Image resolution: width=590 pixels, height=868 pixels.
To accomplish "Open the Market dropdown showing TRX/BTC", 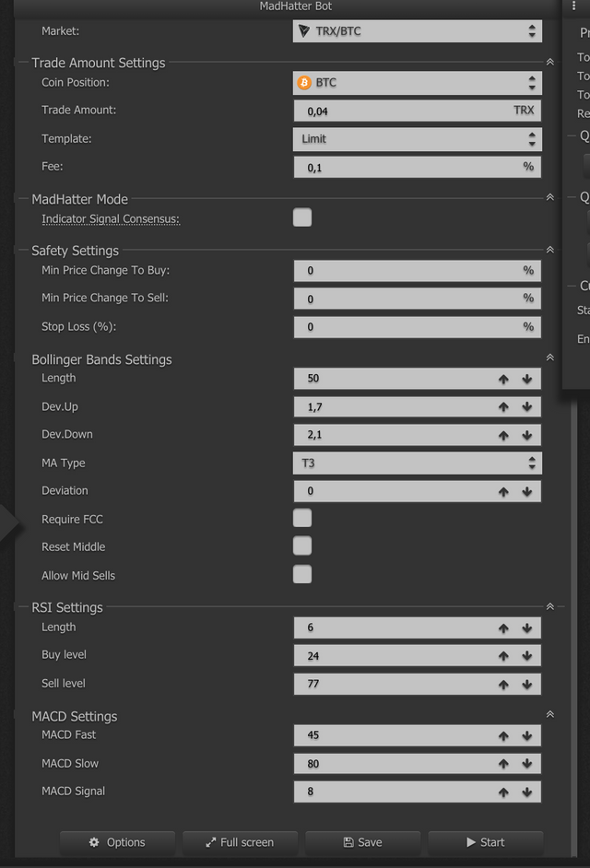I will (418, 31).
